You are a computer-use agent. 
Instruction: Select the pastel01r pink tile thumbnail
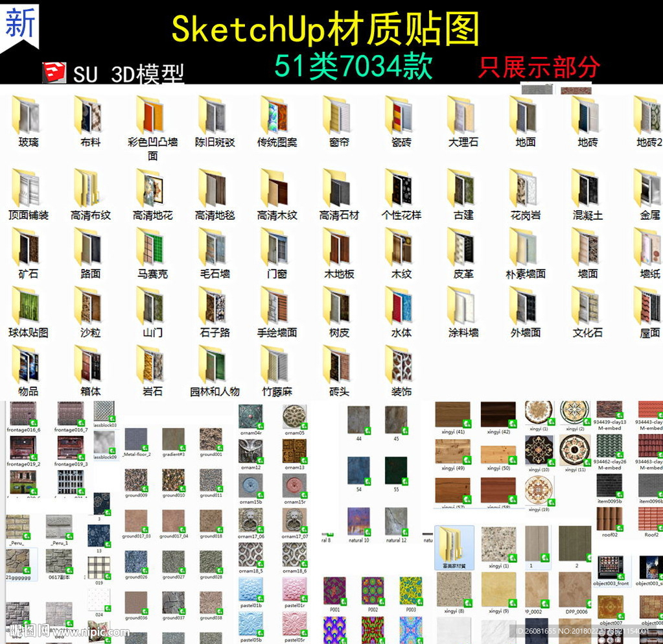coord(295,590)
